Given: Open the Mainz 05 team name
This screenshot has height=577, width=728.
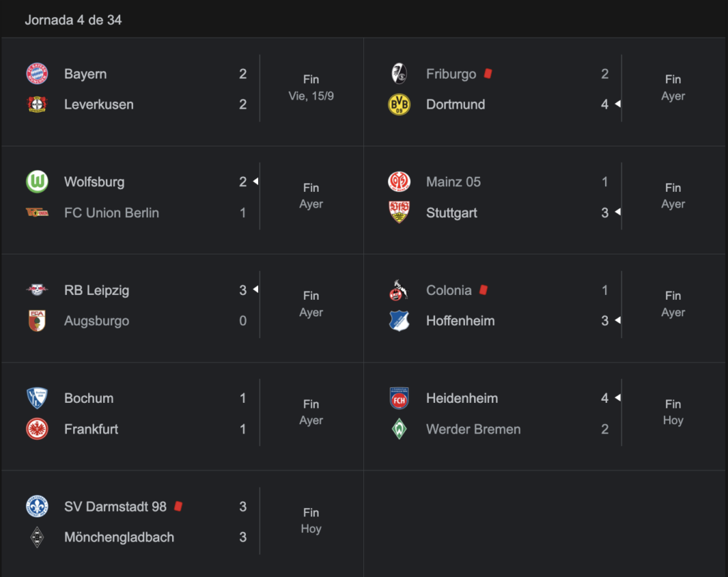Looking at the screenshot, I should click(x=454, y=182).
